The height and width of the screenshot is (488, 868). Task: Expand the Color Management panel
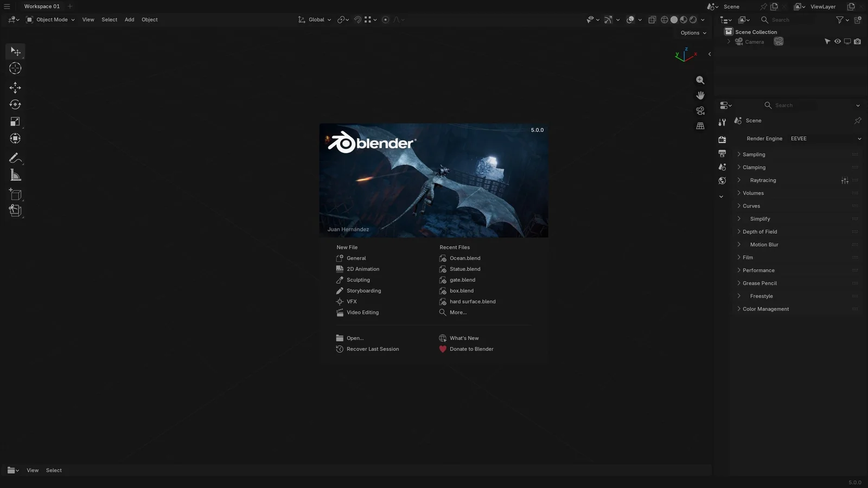765,309
